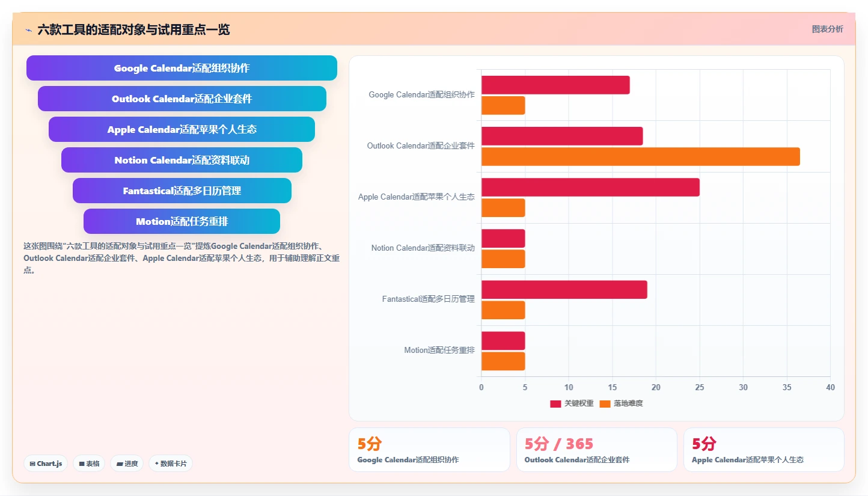Click the description paragraph starting 这张图围绕

[x=182, y=258]
